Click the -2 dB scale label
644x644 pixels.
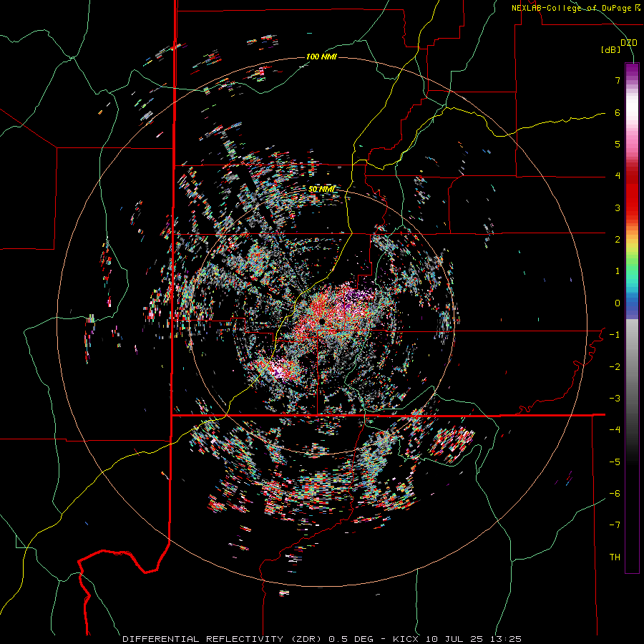pyautogui.click(x=615, y=367)
